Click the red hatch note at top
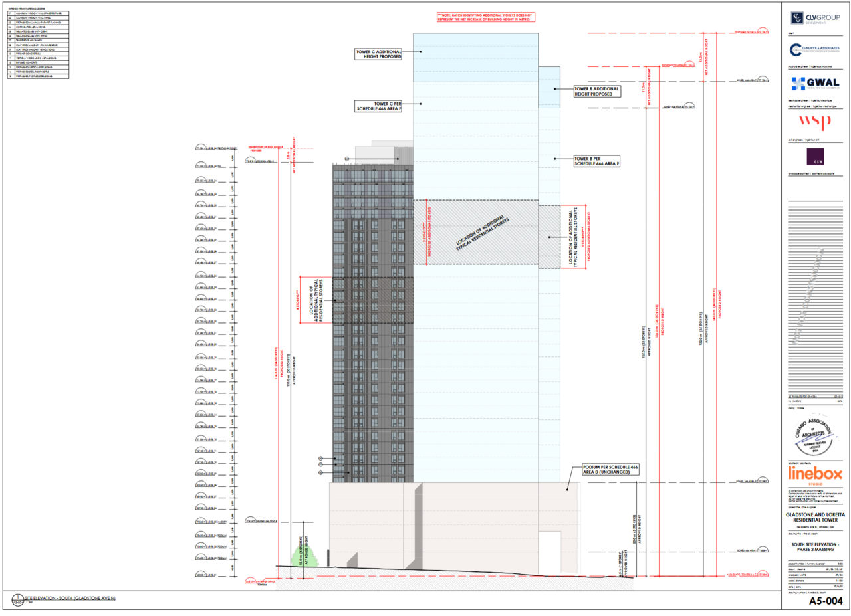The image size is (851, 616). pos(485,17)
